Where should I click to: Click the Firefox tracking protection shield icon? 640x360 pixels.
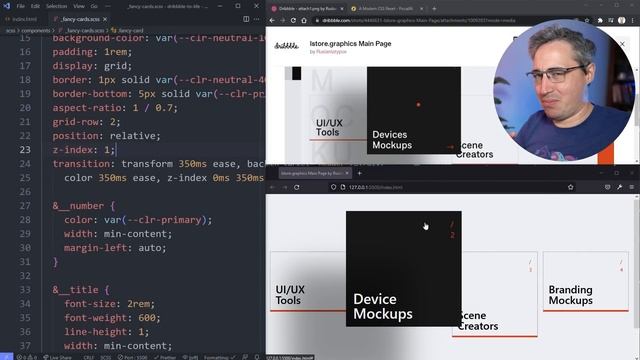(x=333, y=187)
